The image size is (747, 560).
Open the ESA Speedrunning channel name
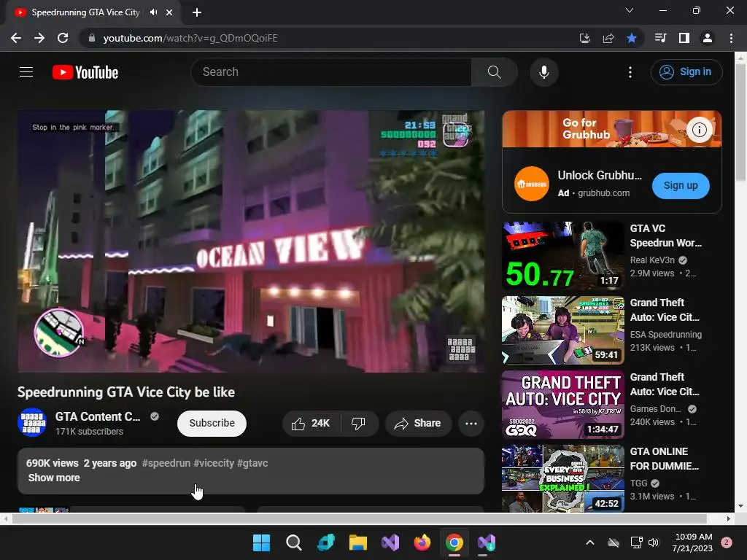(665, 334)
